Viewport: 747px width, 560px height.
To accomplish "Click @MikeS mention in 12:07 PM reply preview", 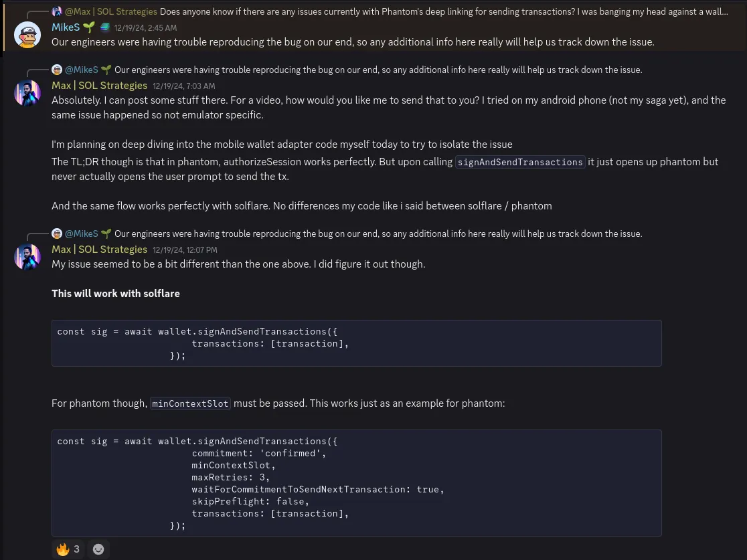I will tap(82, 234).
